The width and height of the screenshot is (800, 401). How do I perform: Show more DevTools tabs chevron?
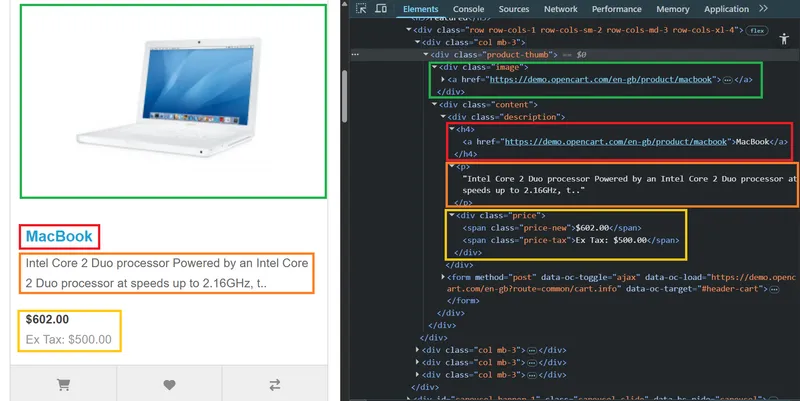click(x=763, y=8)
